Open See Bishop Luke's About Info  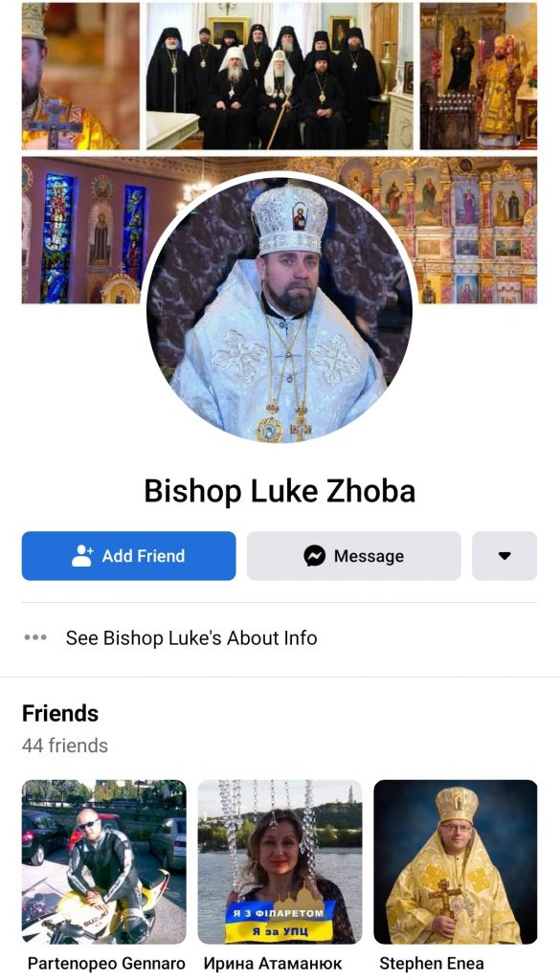click(x=191, y=638)
